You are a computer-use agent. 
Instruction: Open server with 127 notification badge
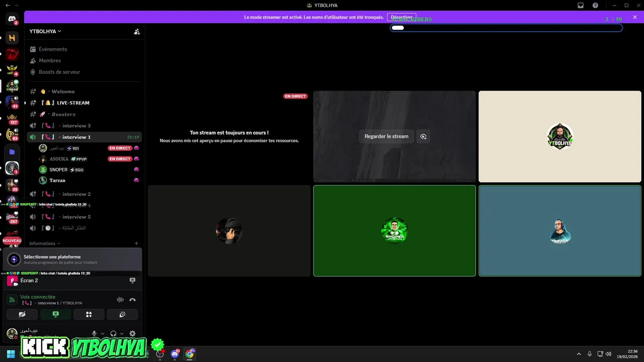[12, 119]
